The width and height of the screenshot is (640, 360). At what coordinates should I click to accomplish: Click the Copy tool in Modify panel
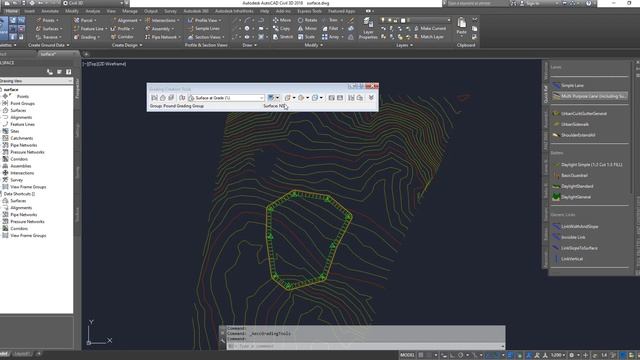(x=281, y=29)
